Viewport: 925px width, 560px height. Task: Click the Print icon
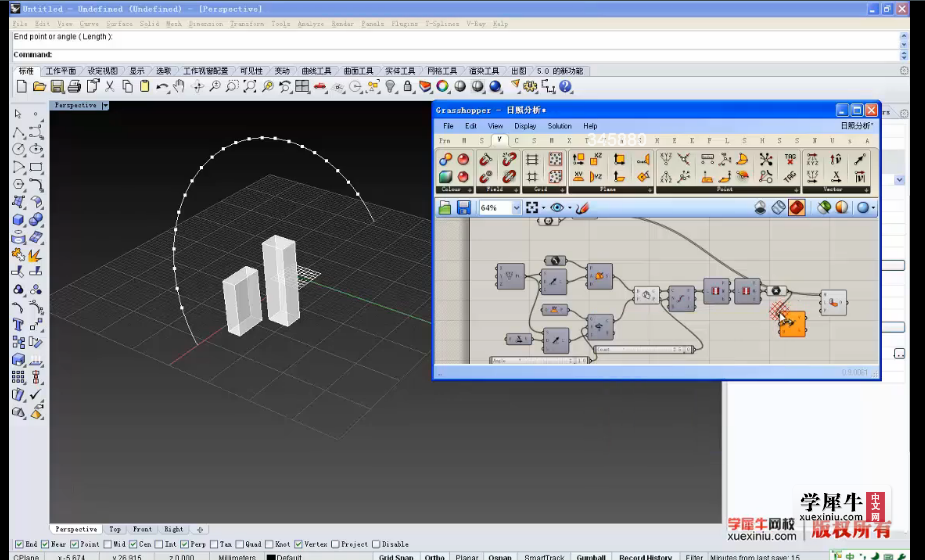coord(74,87)
